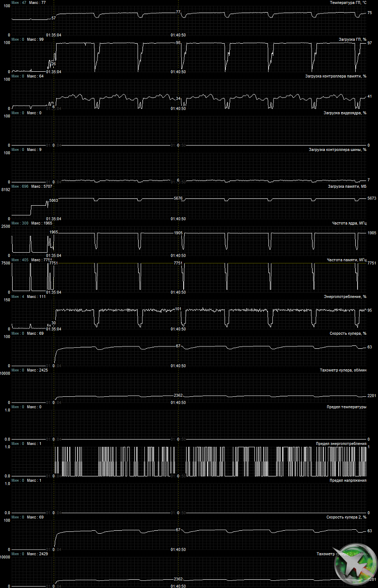The height and width of the screenshot is (588, 378).
Task: Click the "Мин : 0 Макс : 2425" readout
Action: [x=30, y=370]
